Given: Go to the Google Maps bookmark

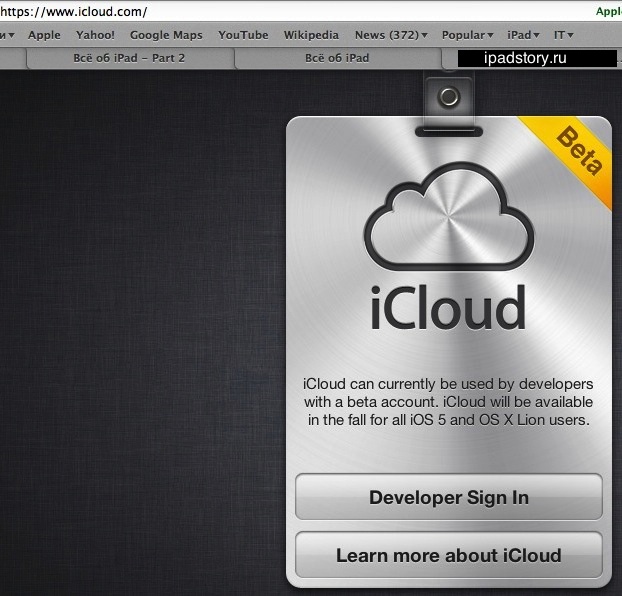Looking at the screenshot, I should tap(166, 35).
